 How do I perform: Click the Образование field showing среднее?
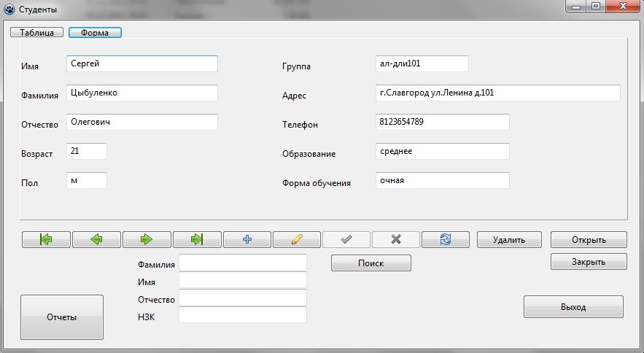coord(442,151)
